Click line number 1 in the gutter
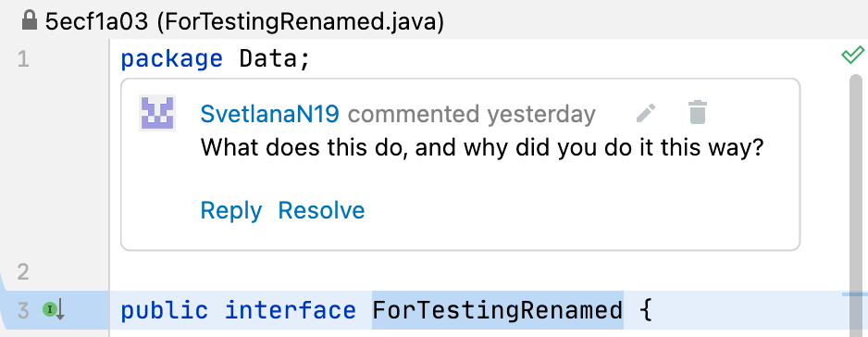The image size is (868, 337). pyautogui.click(x=23, y=58)
